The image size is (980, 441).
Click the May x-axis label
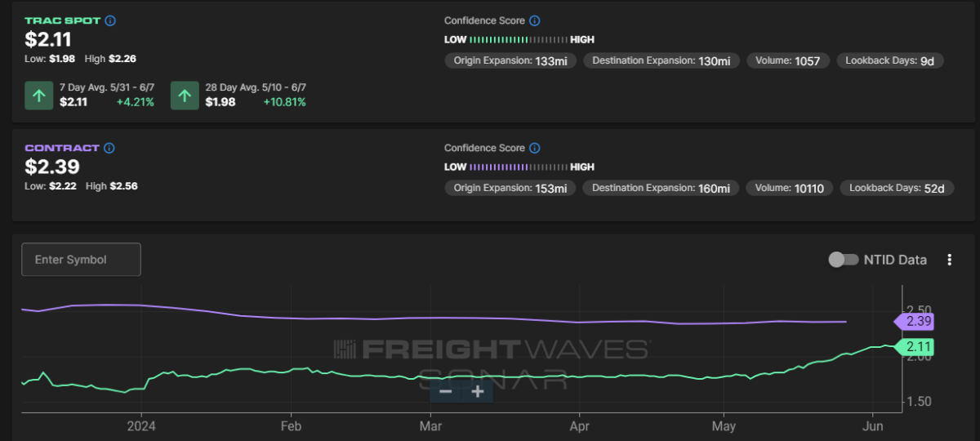[x=724, y=425]
